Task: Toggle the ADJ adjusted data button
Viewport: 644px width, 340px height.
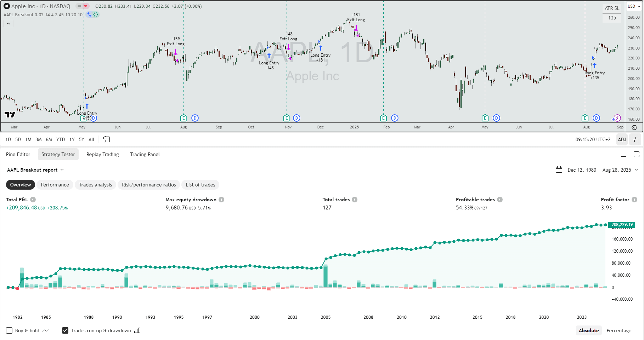Action: point(622,139)
